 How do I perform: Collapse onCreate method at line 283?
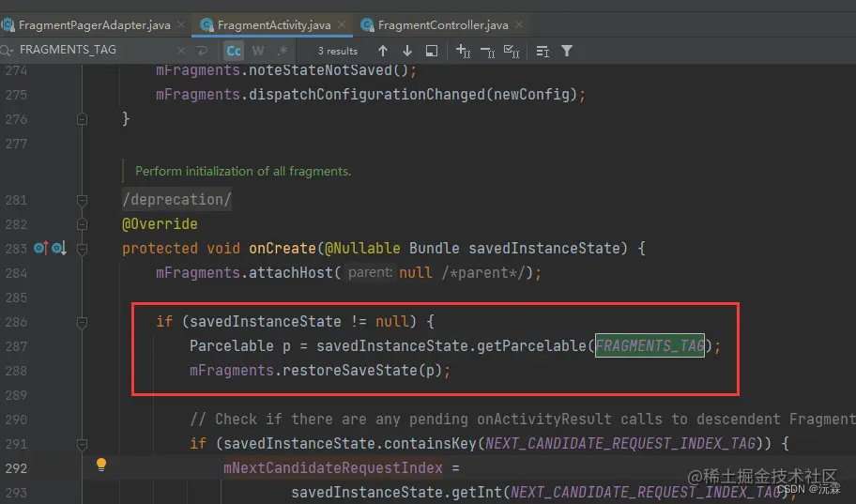tap(82, 250)
